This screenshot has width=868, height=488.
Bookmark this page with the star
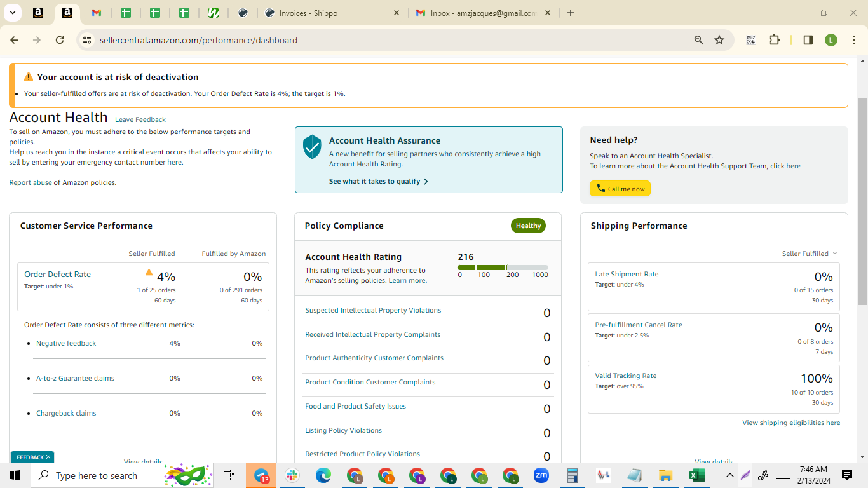click(x=719, y=40)
